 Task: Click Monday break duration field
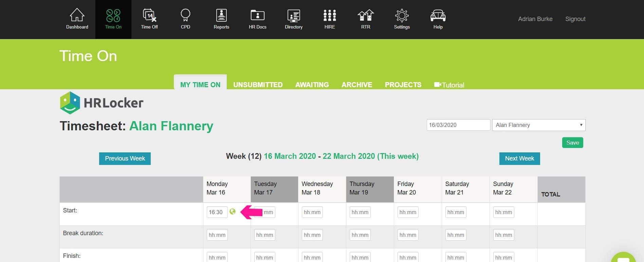tap(217, 235)
